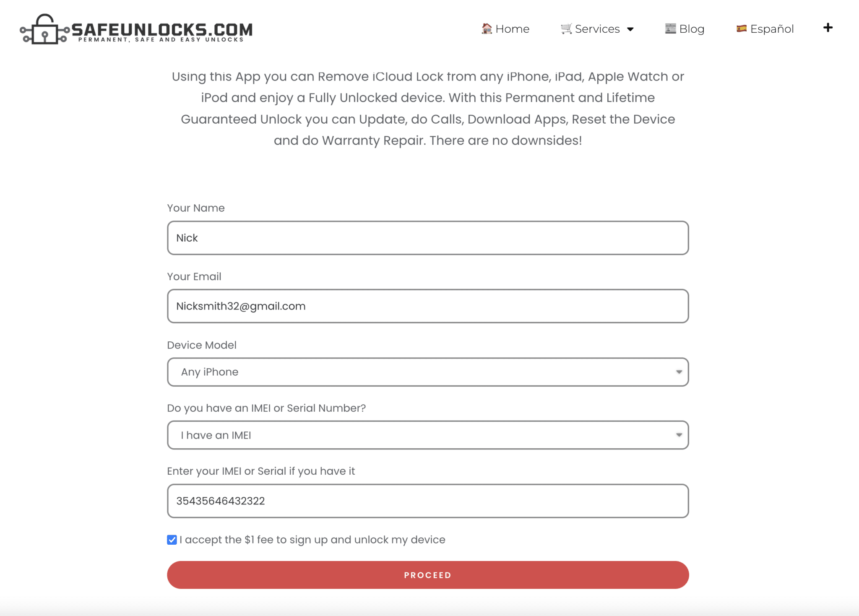This screenshot has height=616, width=859.
Task: Expand the plus icon in header
Action: click(x=828, y=28)
